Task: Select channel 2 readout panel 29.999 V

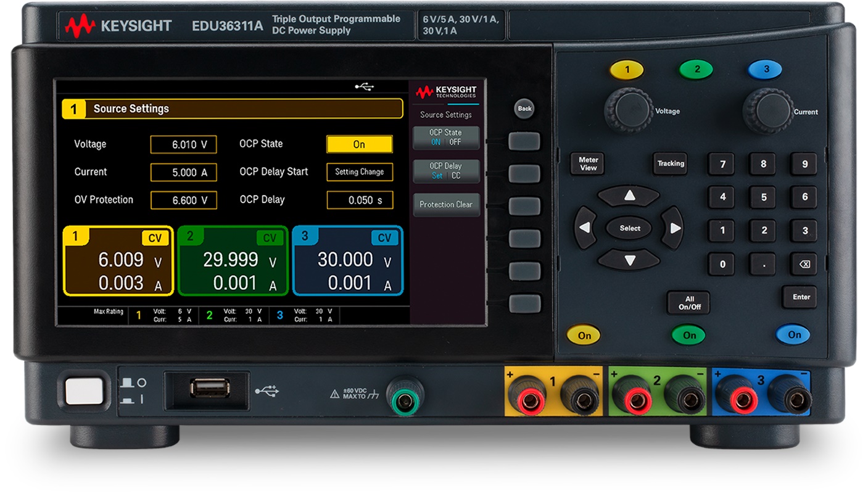Action: click(x=233, y=261)
